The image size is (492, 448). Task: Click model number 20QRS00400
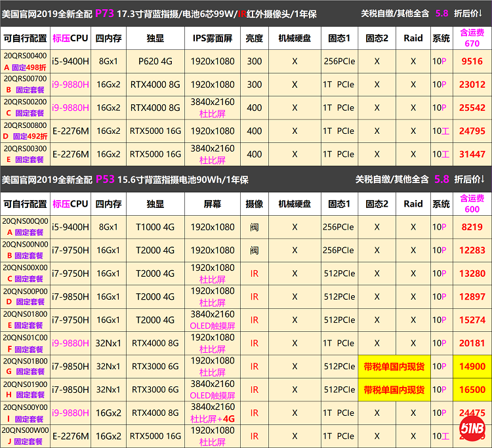coord(25,56)
